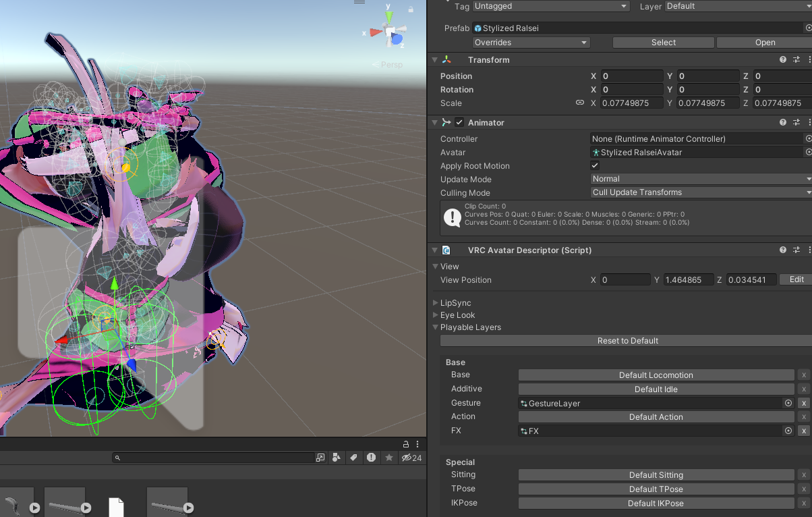Click Default Idle button
The width and height of the screenshot is (812, 517).
click(x=656, y=389)
